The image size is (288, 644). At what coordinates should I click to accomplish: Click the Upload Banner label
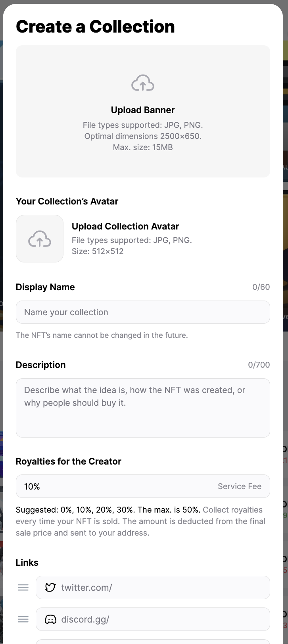pyautogui.click(x=143, y=110)
